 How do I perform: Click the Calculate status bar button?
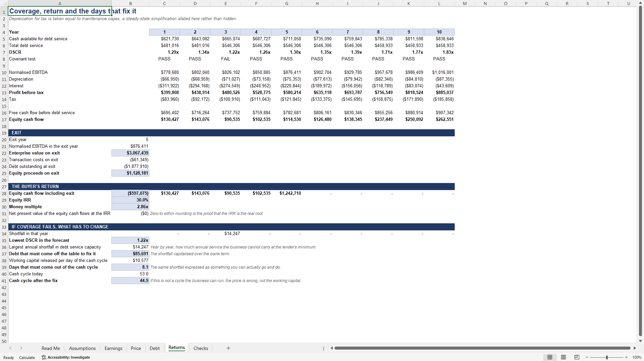tap(27, 358)
